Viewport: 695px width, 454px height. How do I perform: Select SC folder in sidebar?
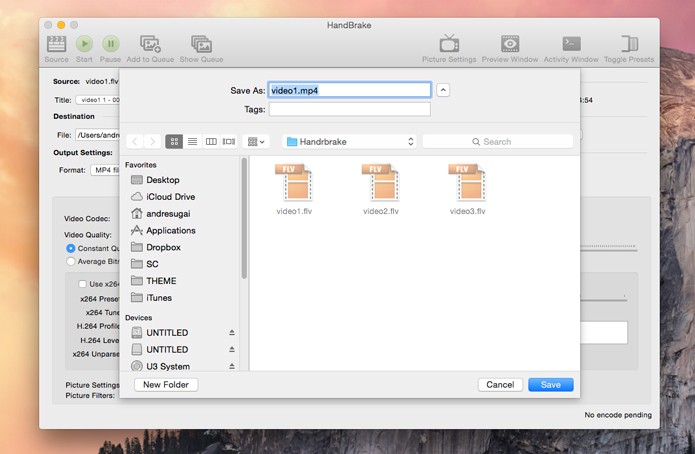[144, 264]
